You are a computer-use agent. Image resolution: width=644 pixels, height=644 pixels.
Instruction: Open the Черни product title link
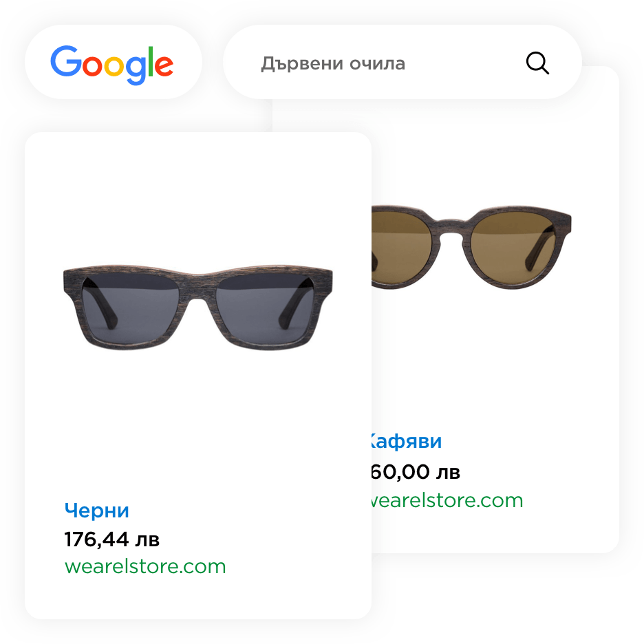(x=96, y=510)
